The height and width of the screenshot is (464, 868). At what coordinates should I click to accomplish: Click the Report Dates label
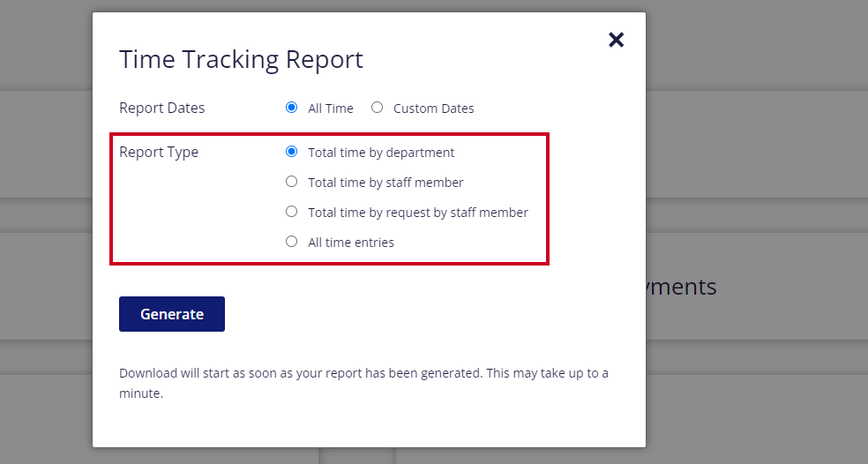(161, 108)
